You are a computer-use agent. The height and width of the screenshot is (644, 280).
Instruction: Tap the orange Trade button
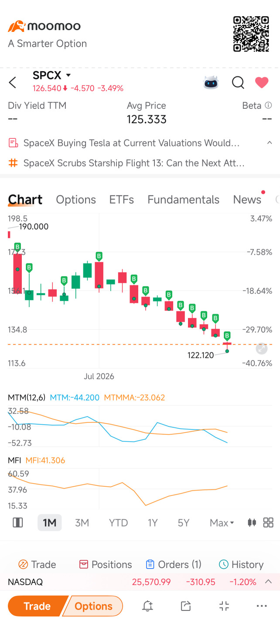37,606
